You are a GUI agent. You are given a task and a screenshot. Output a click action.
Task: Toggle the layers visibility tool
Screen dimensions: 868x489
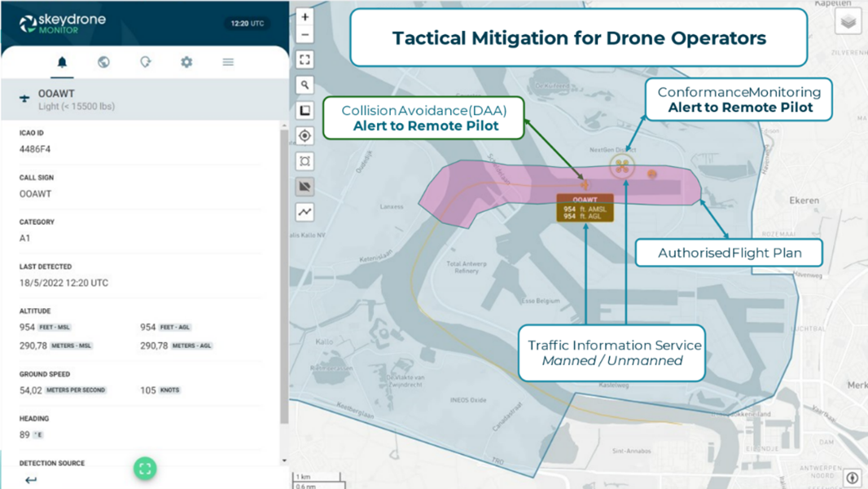pyautogui.click(x=305, y=187)
